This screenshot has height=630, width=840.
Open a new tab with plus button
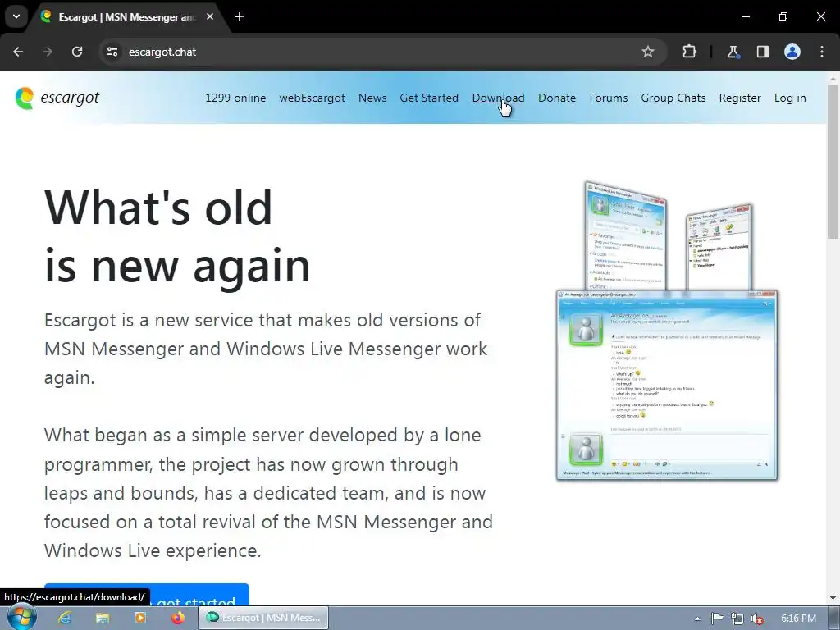point(240,16)
